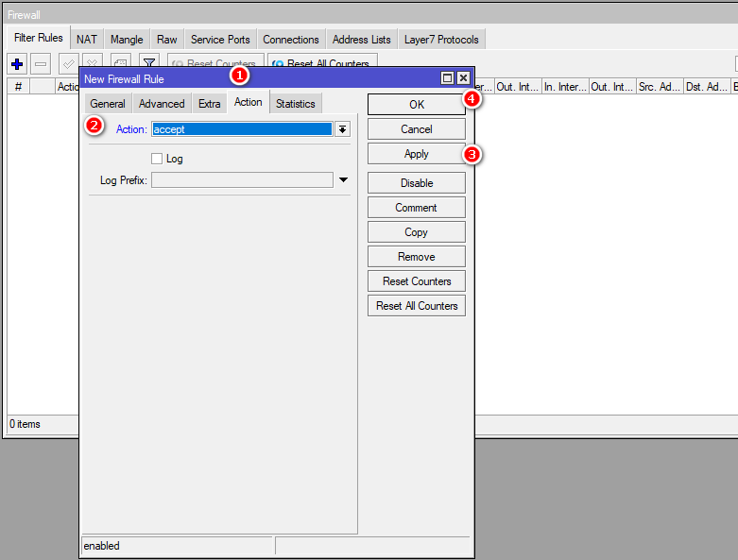The width and height of the screenshot is (738, 560).
Task: Close the New Firewall Rule dialog
Action: [463, 78]
